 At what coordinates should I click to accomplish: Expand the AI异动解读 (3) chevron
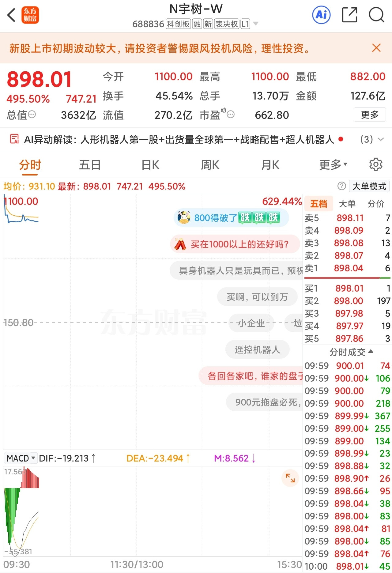pos(381,139)
